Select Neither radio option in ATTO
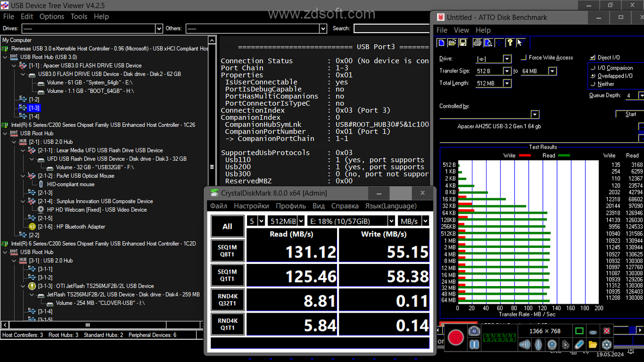The image size is (644, 362). coord(593,84)
